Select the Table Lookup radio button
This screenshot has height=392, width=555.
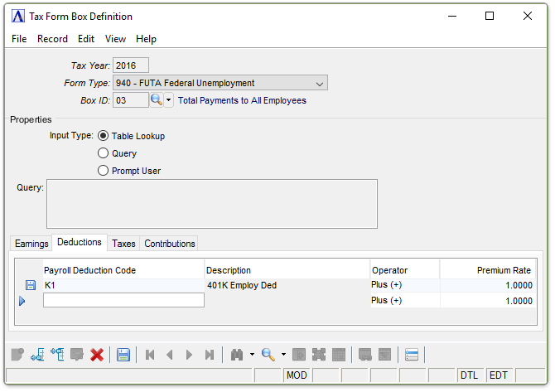[x=103, y=136]
